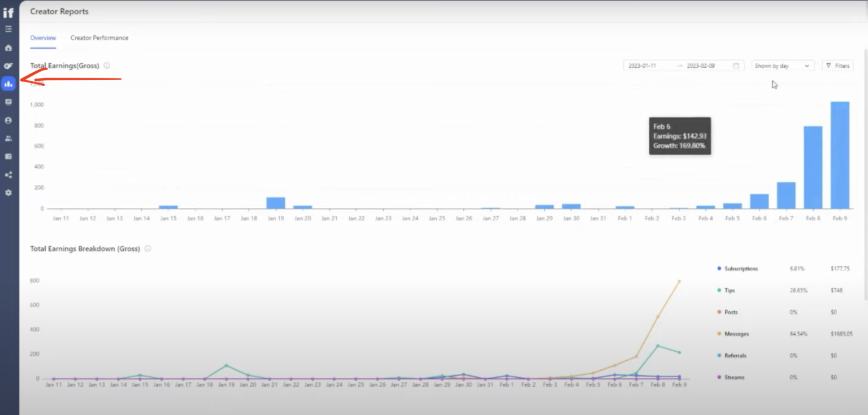Click the start date 2023-01-11 field
Image resolution: width=868 pixels, height=415 pixels.
coord(643,65)
